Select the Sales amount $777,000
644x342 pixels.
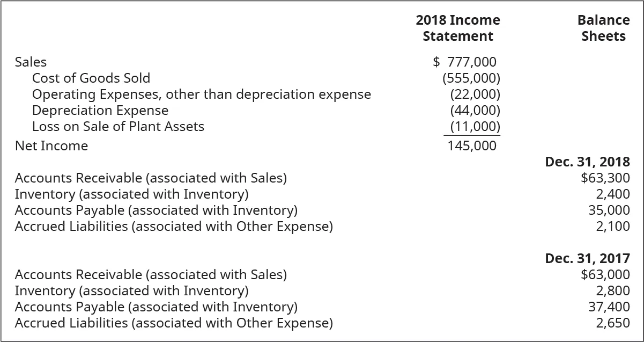click(x=464, y=62)
